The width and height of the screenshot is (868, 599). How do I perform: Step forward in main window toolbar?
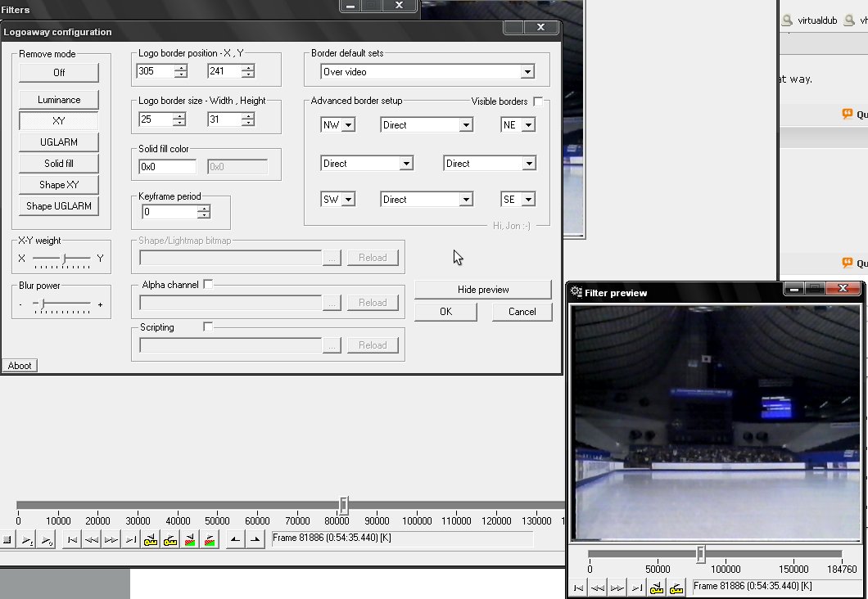[x=111, y=540]
